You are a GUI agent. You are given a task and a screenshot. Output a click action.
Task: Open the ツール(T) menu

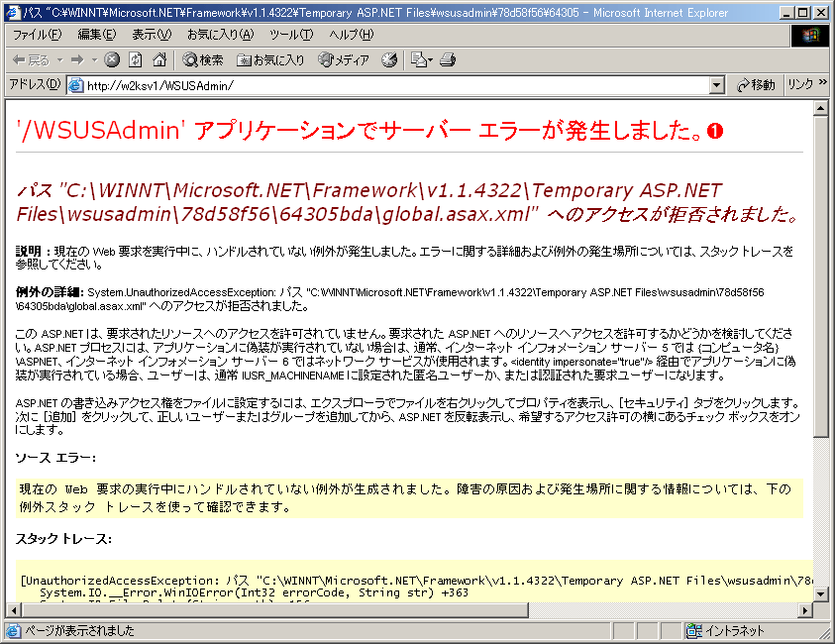(291, 35)
